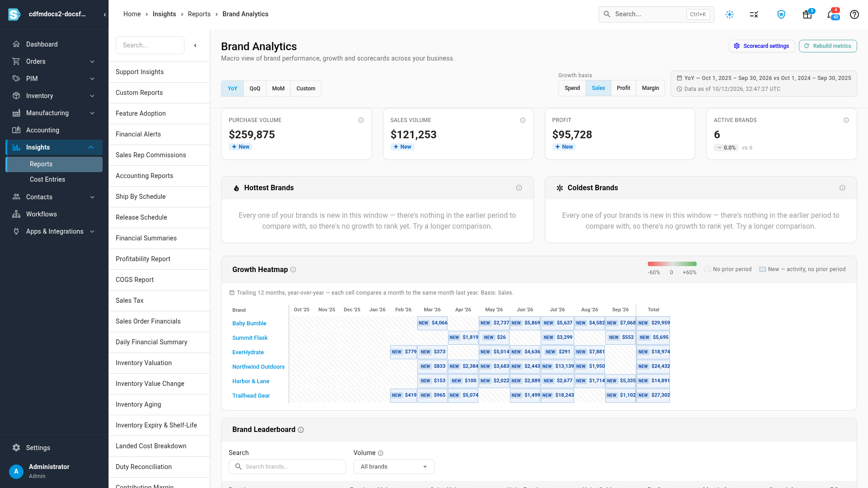
Task: Click the Accounting book icon
Action: click(16, 130)
